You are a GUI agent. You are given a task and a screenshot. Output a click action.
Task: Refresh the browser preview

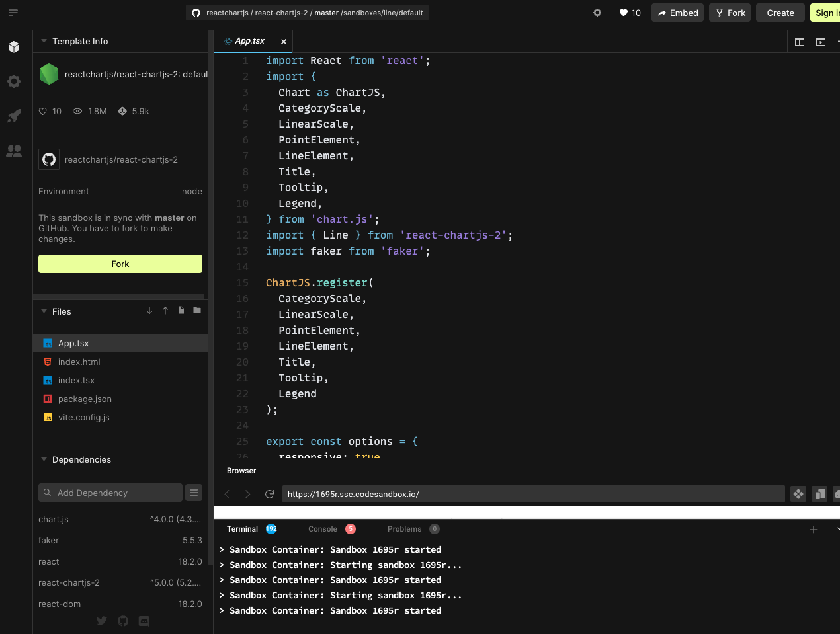tap(270, 494)
